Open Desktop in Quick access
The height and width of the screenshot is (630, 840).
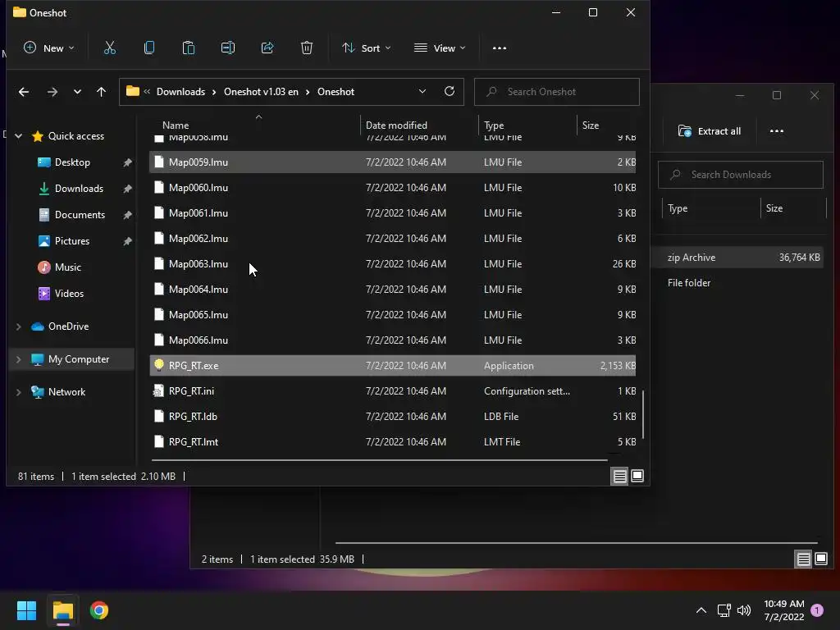72,162
